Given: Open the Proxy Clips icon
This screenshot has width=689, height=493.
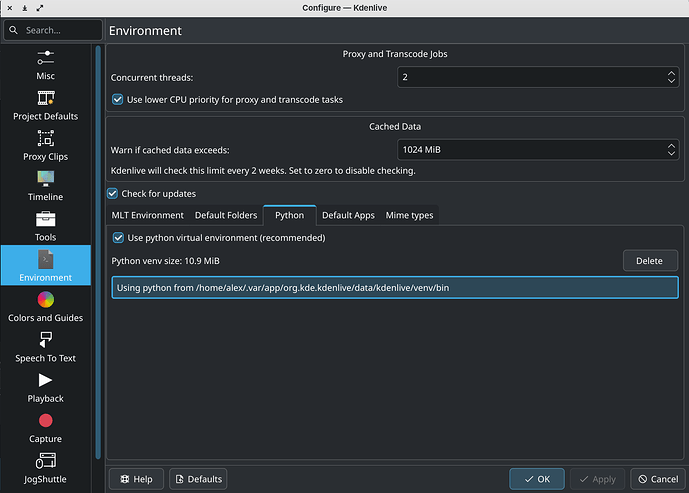Looking at the screenshot, I should click(x=46, y=138).
